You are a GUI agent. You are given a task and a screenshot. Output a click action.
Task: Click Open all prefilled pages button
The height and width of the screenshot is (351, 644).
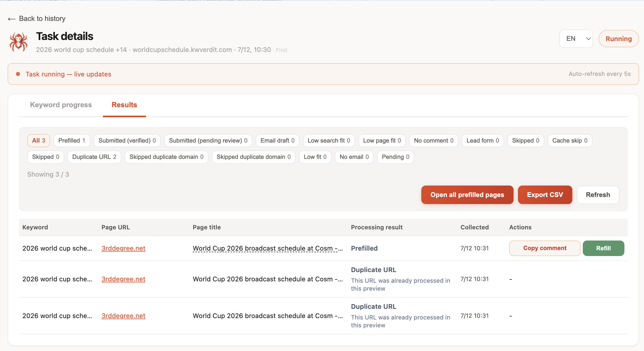467,195
